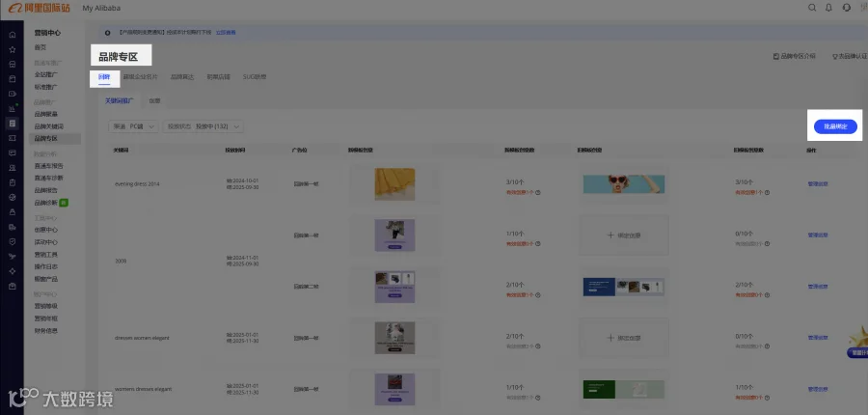Switch to the 品牌直达 tab

click(x=182, y=77)
